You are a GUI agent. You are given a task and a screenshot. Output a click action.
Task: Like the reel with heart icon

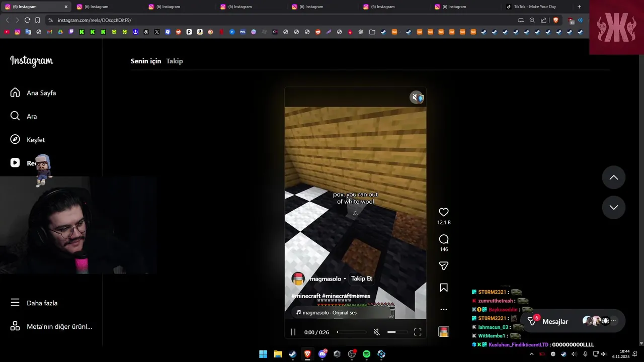443,212
